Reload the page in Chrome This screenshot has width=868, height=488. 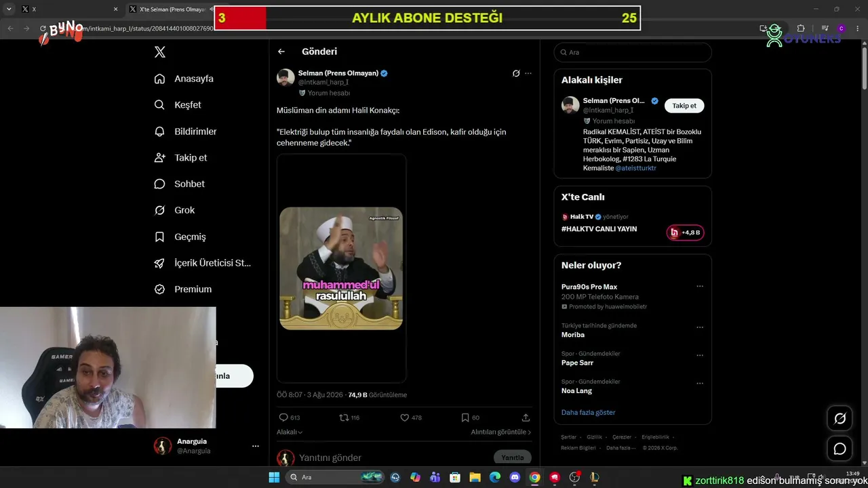[43, 28]
